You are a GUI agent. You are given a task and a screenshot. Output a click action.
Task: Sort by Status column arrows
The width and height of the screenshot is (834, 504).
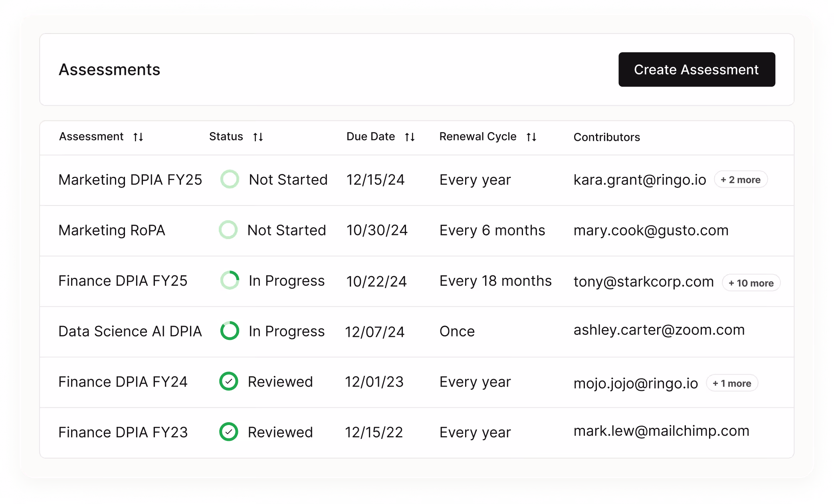click(x=258, y=137)
